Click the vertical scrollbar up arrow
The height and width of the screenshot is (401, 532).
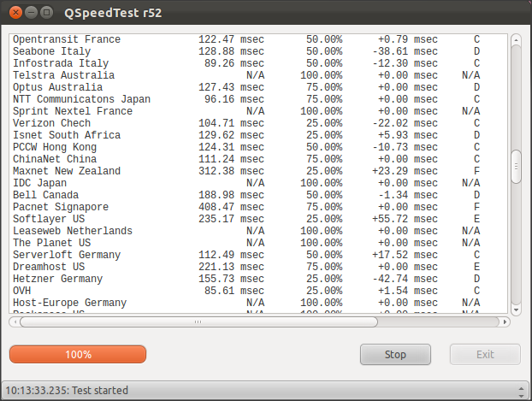(516, 40)
